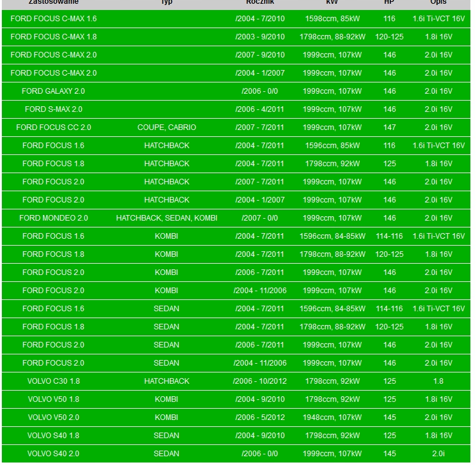This screenshot has height=465, width=476.
Task: Click "/2006 - 0/0" in the VOLVO S40 2.0 row
Action: coord(260,454)
